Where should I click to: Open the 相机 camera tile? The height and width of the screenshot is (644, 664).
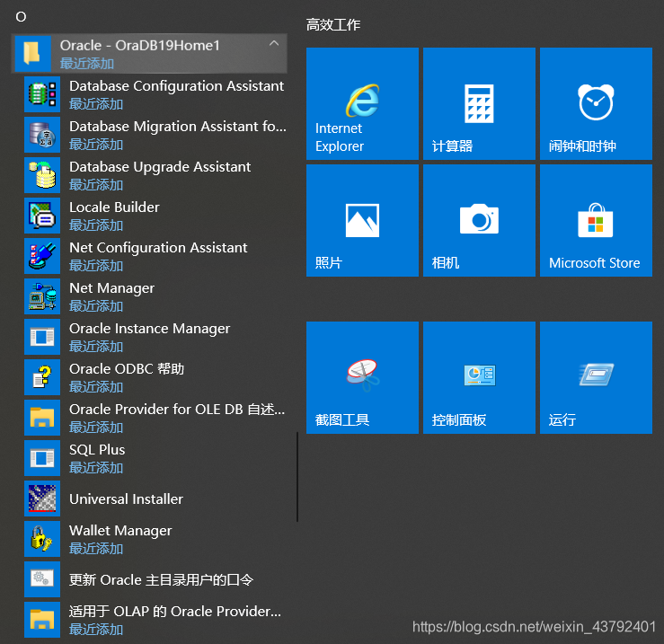[x=479, y=221]
